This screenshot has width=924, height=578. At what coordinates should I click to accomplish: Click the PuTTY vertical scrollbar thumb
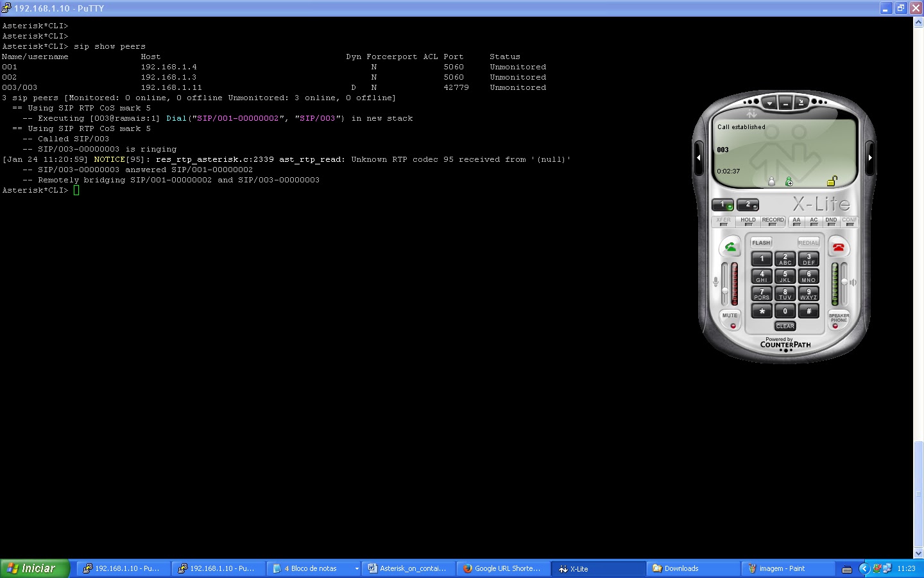click(918, 494)
